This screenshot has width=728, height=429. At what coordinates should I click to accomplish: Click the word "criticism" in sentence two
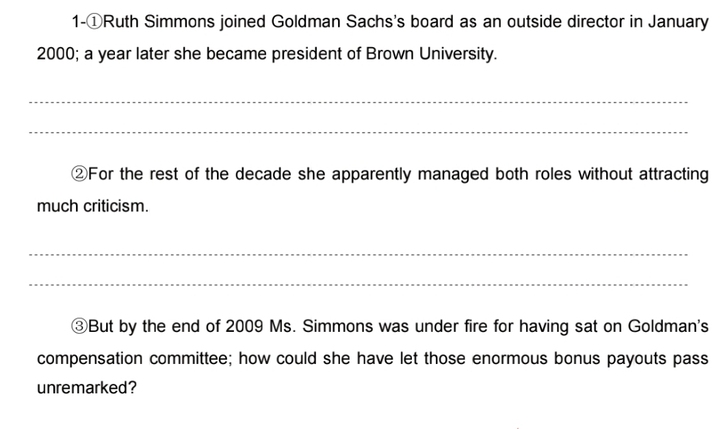(114, 206)
